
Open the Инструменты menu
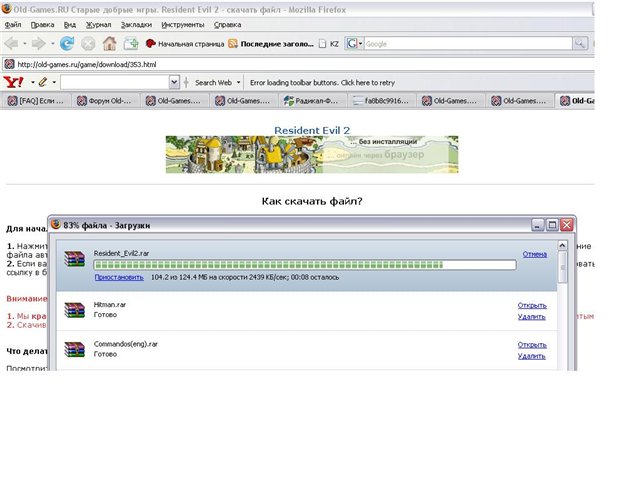[x=183, y=24]
